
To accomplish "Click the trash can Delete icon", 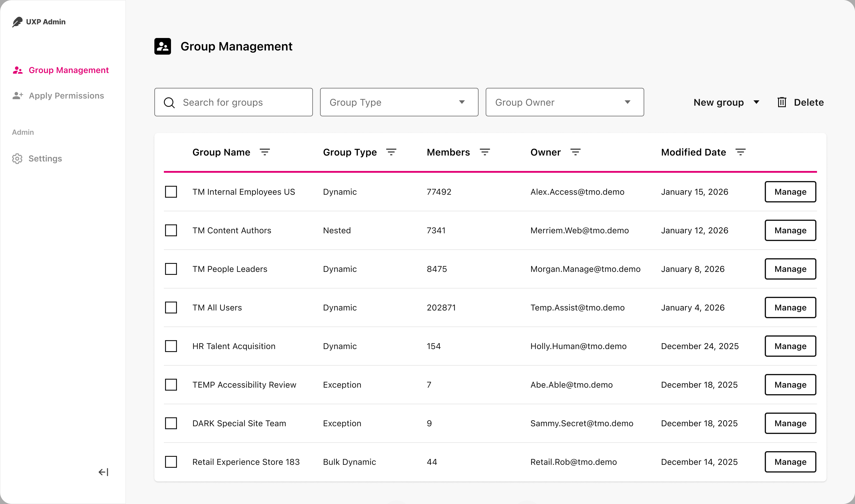I will (x=782, y=102).
